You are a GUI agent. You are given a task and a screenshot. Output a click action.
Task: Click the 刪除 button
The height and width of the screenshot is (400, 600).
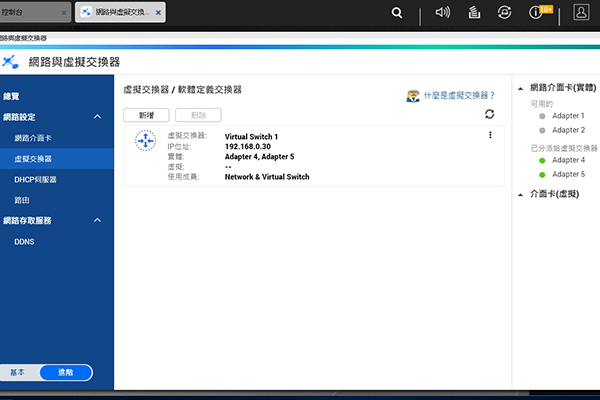coord(198,115)
